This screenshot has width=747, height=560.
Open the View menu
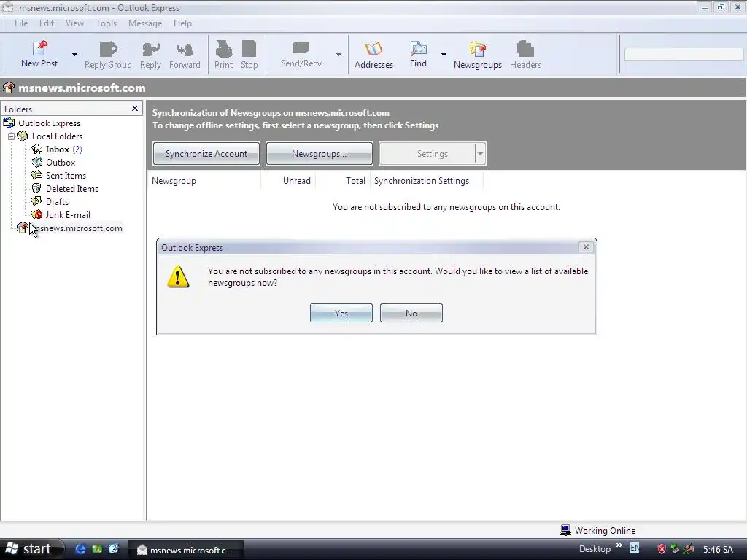74,23
